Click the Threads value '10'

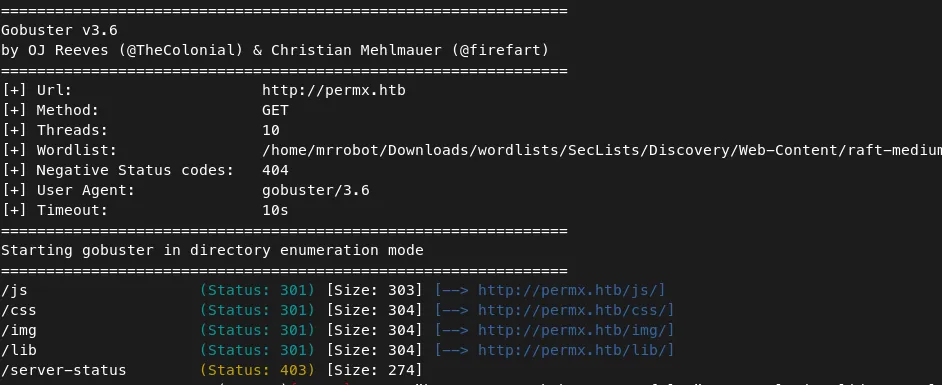tap(271, 130)
